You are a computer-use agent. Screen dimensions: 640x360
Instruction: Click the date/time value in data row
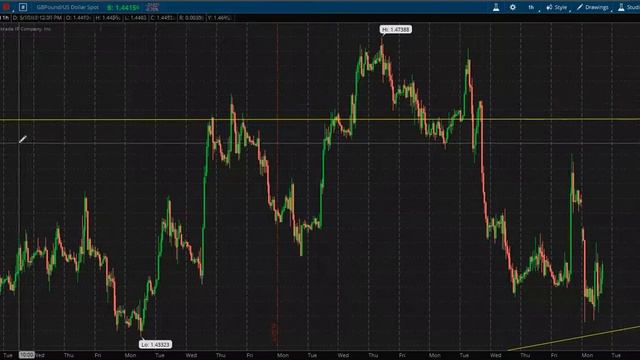[x=37, y=18]
